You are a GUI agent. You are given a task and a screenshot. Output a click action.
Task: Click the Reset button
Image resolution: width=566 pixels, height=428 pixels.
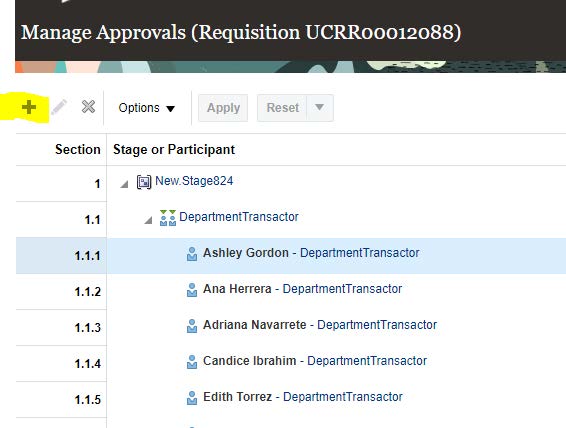282,108
